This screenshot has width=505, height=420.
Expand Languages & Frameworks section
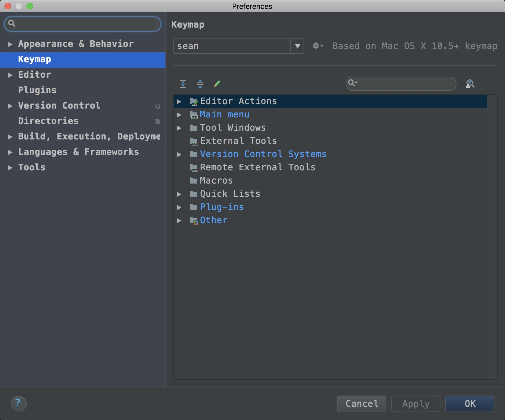click(x=10, y=152)
